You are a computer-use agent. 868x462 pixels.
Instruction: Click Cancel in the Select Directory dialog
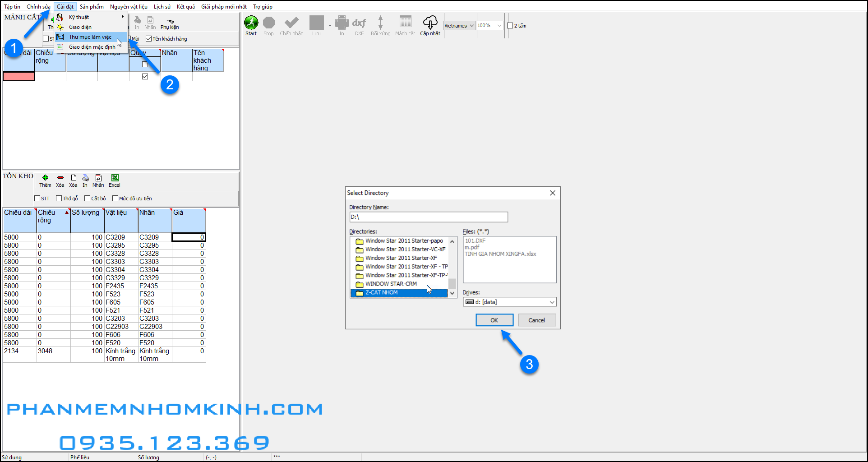(x=536, y=320)
